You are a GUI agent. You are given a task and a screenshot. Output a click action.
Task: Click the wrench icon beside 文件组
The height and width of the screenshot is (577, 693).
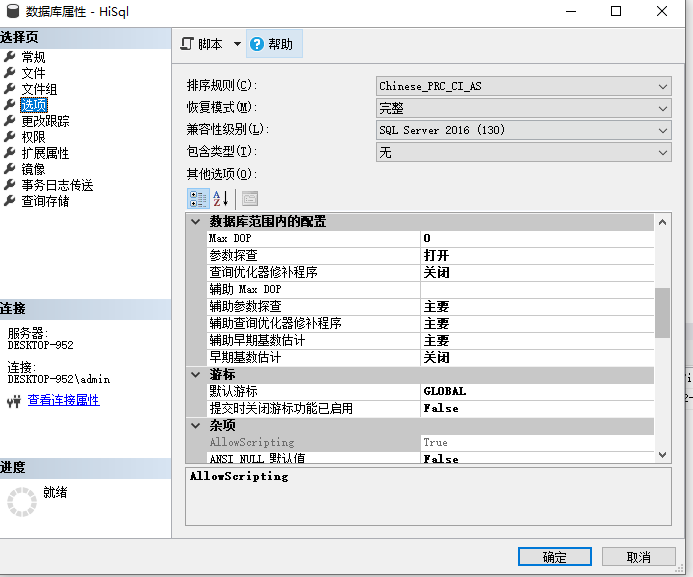pos(10,88)
